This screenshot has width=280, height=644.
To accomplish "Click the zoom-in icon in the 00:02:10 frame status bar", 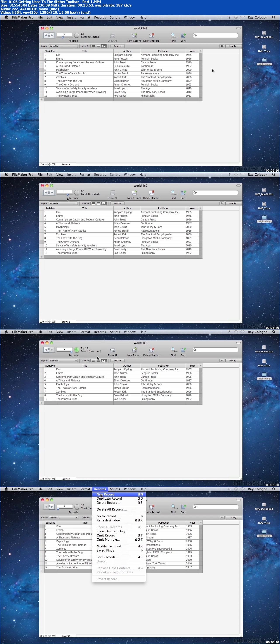I will (x=49, y=164).
